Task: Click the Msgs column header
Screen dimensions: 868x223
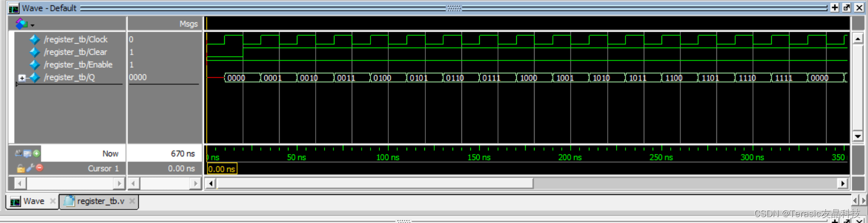Action: 188,24
